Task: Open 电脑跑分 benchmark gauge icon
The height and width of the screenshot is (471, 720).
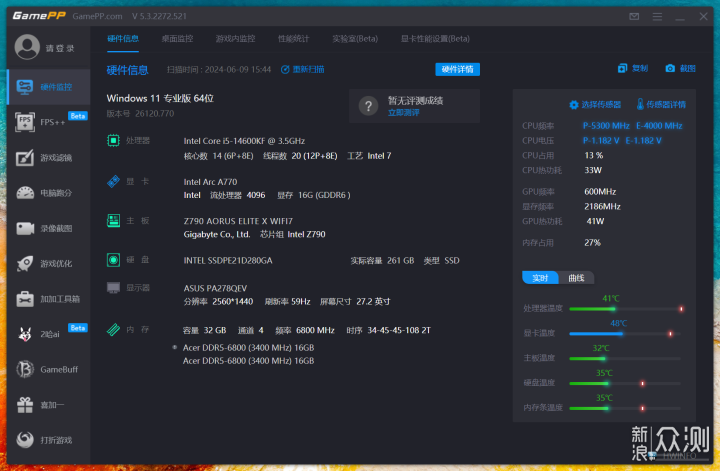Action: (x=25, y=193)
